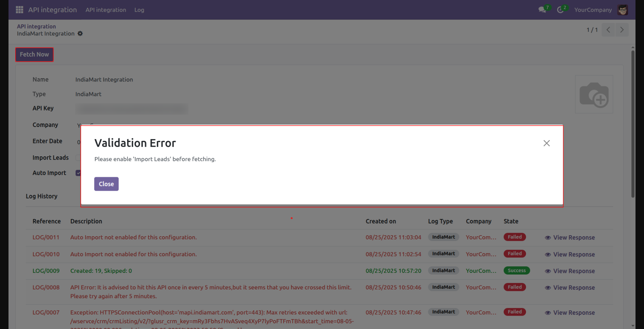Image resolution: width=644 pixels, height=329 pixels.
Task: Click IndiaMart tag on LOG/0010 row
Action: pyautogui.click(x=444, y=254)
